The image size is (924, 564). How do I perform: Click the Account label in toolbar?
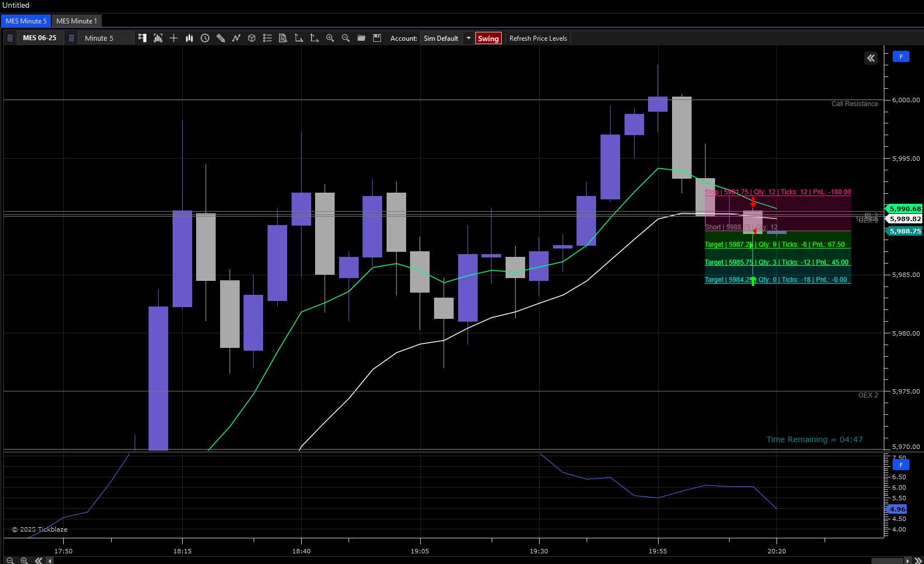tap(404, 38)
